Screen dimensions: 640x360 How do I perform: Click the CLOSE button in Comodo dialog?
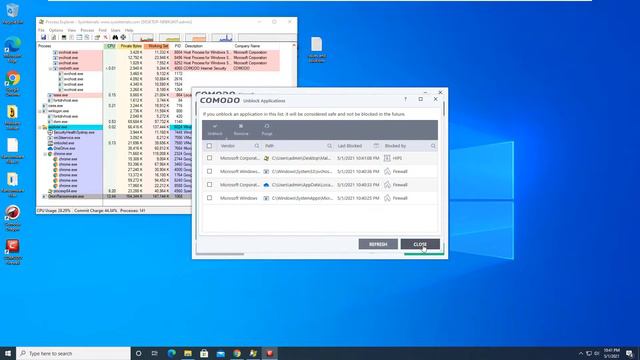[x=420, y=244]
